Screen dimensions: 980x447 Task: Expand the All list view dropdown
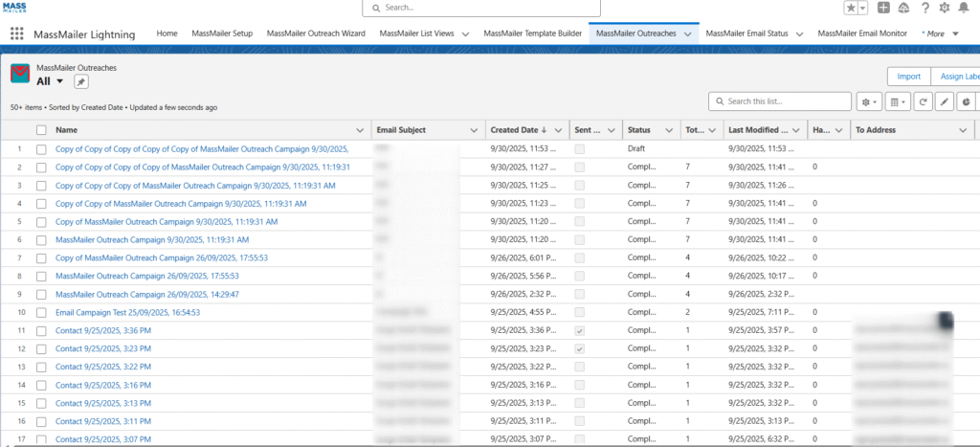[59, 82]
